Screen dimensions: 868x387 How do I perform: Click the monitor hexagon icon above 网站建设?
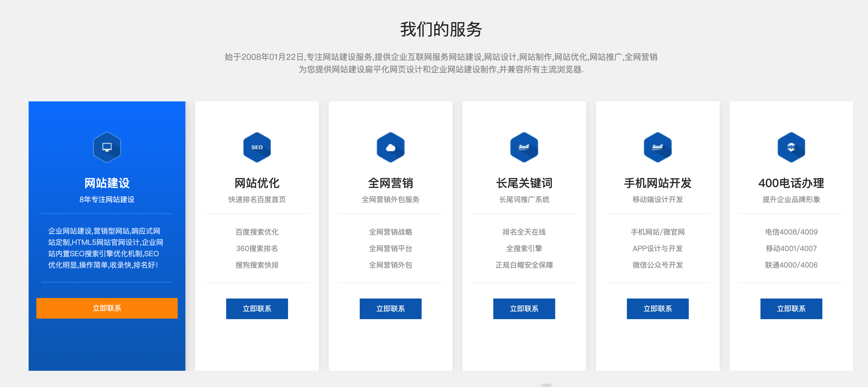(x=107, y=147)
